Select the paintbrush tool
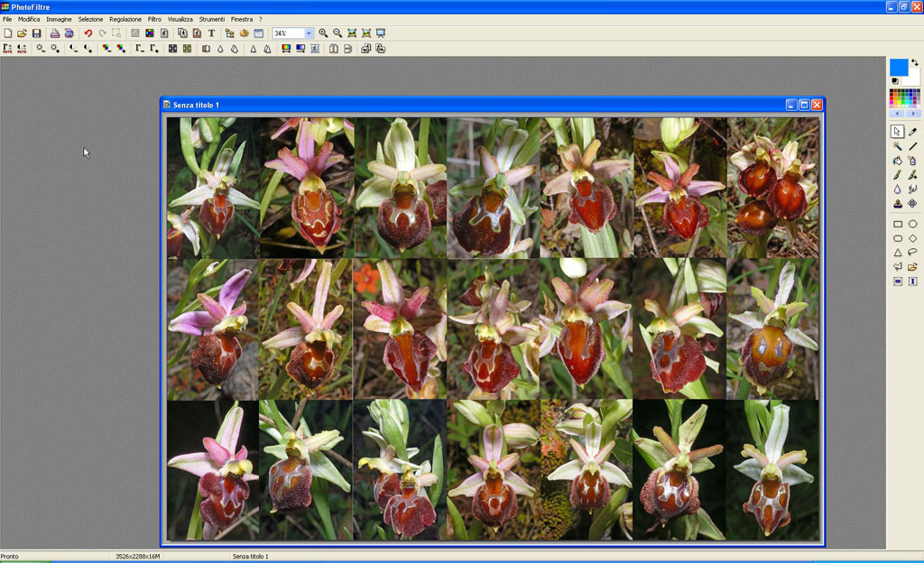924x563 pixels. pyautogui.click(x=897, y=175)
